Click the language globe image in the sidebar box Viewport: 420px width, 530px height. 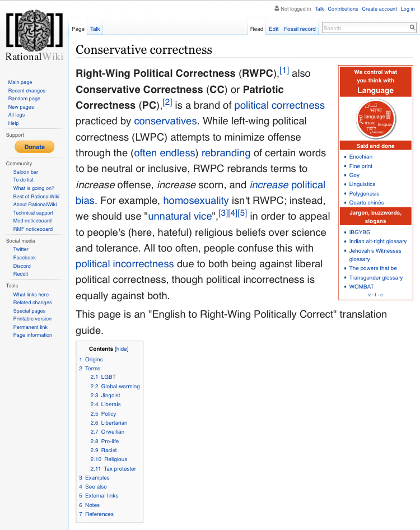pos(375,119)
